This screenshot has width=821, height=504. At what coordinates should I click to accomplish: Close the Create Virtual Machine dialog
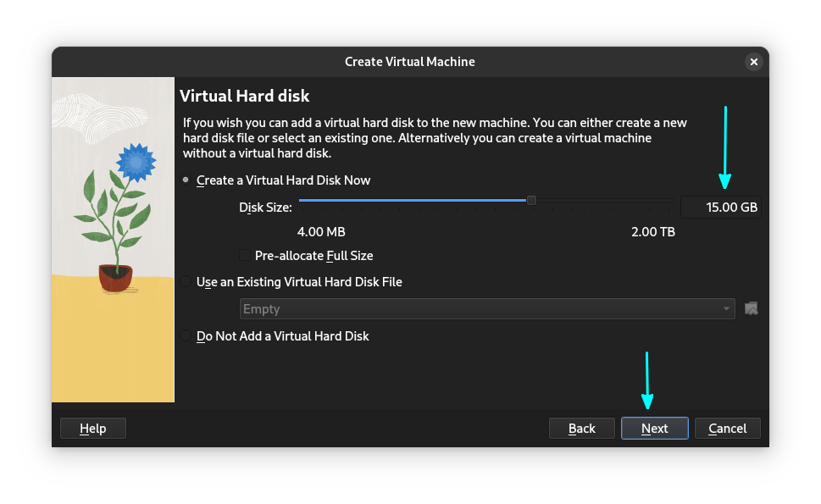753,62
